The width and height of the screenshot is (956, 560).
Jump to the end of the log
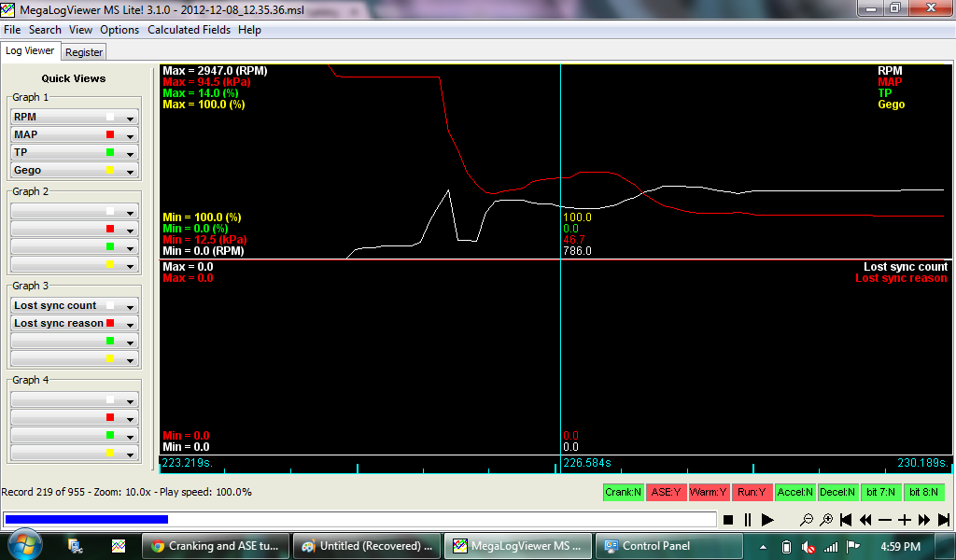pyautogui.click(x=944, y=520)
